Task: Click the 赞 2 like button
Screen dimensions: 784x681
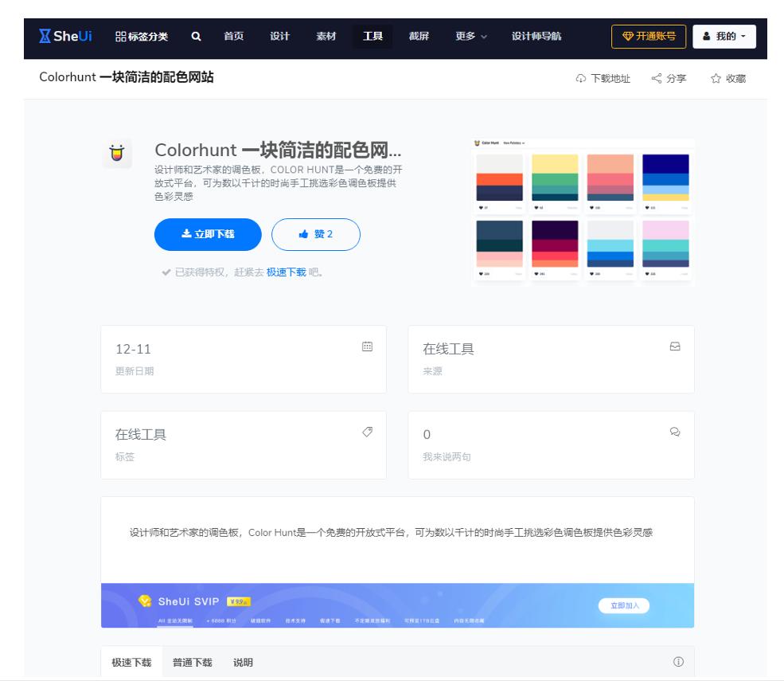Action: pyautogui.click(x=315, y=234)
